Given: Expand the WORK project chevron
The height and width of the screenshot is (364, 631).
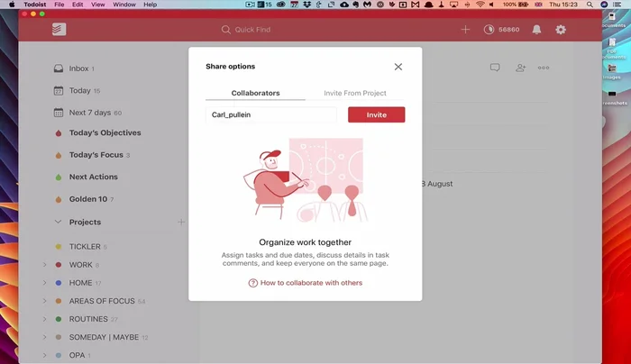Looking at the screenshot, I should [45, 265].
